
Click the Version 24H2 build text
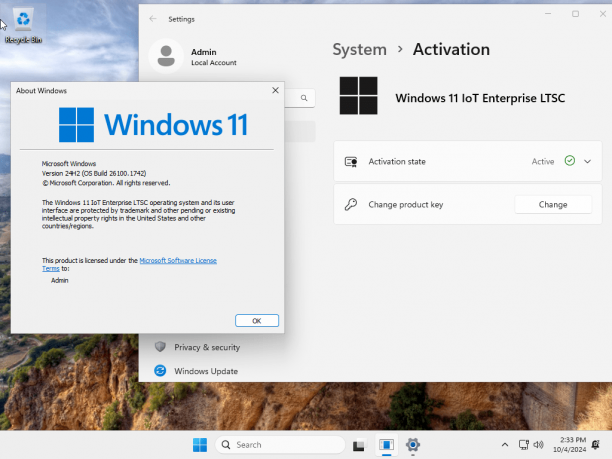(94, 173)
